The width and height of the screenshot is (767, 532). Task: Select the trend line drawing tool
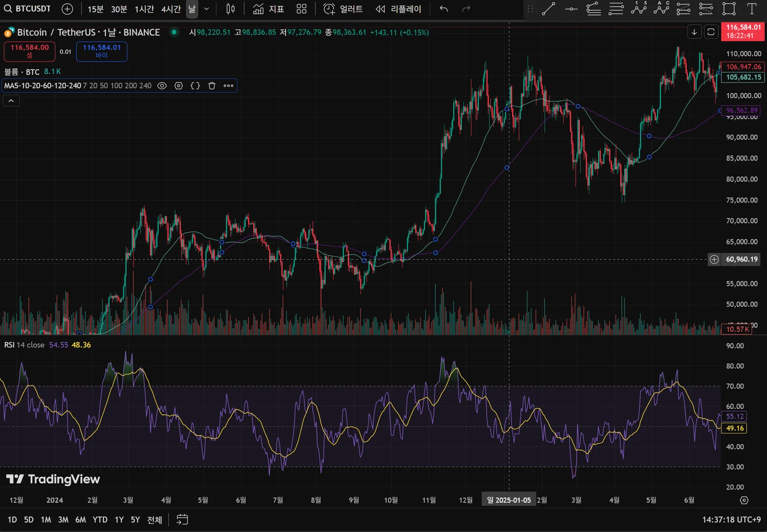pos(548,9)
